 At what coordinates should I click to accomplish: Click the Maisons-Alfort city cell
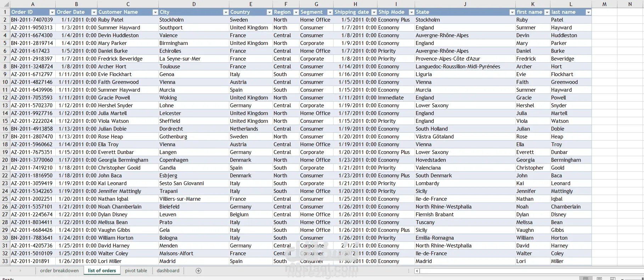point(194,253)
